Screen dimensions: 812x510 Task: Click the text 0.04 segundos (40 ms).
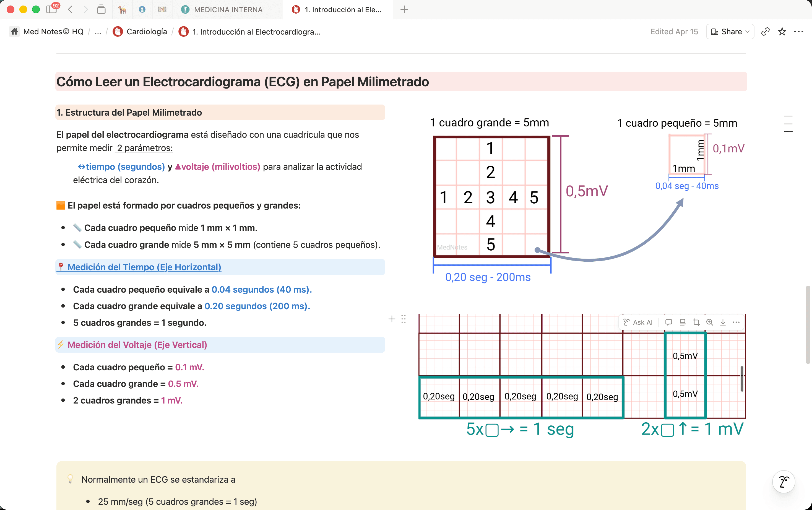[261, 289]
